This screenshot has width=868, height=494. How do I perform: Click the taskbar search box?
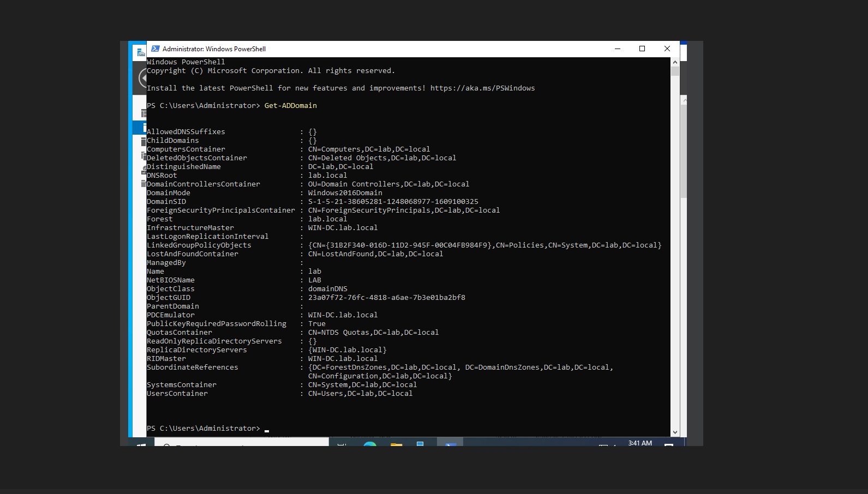pos(240,444)
